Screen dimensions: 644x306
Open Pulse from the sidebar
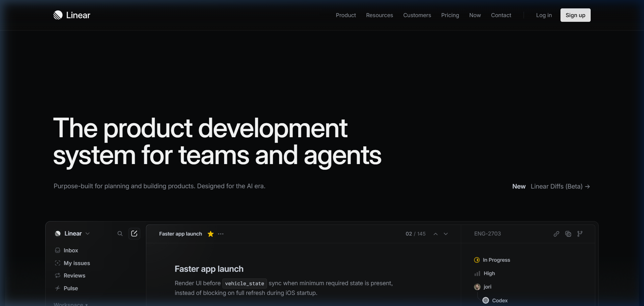pos(71,288)
